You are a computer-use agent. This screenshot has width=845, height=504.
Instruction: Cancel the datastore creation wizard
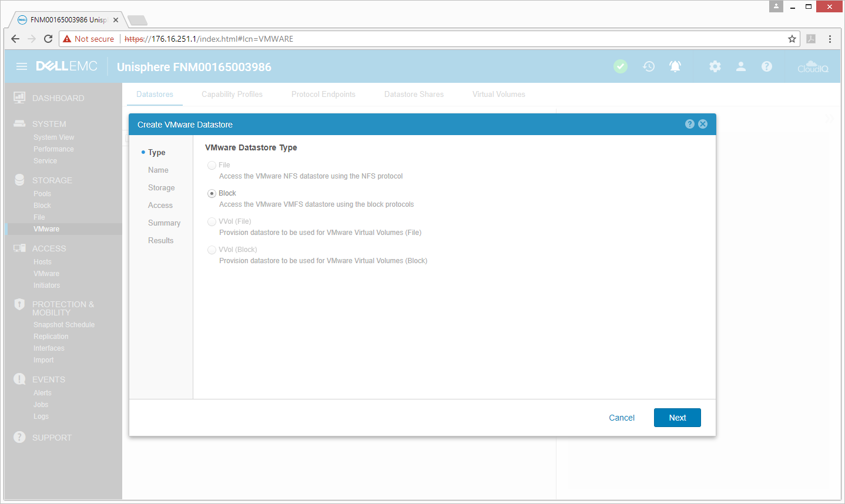click(622, 418)
